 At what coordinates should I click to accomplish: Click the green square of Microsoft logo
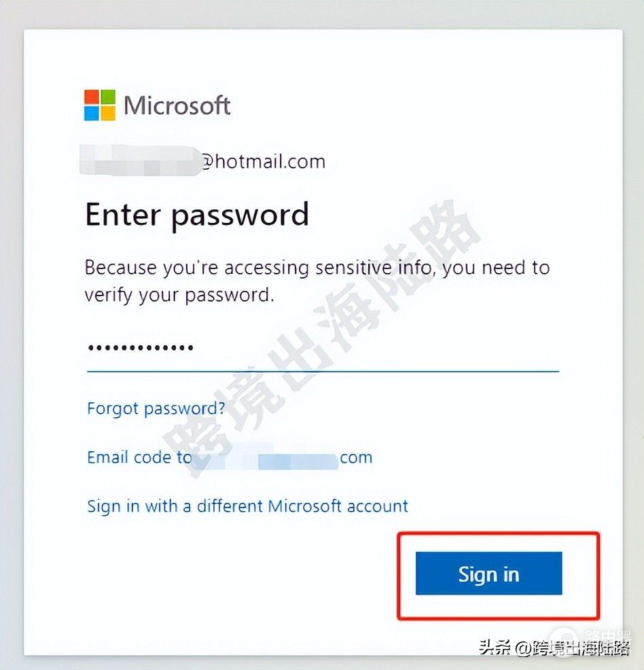tap(107, 97)
